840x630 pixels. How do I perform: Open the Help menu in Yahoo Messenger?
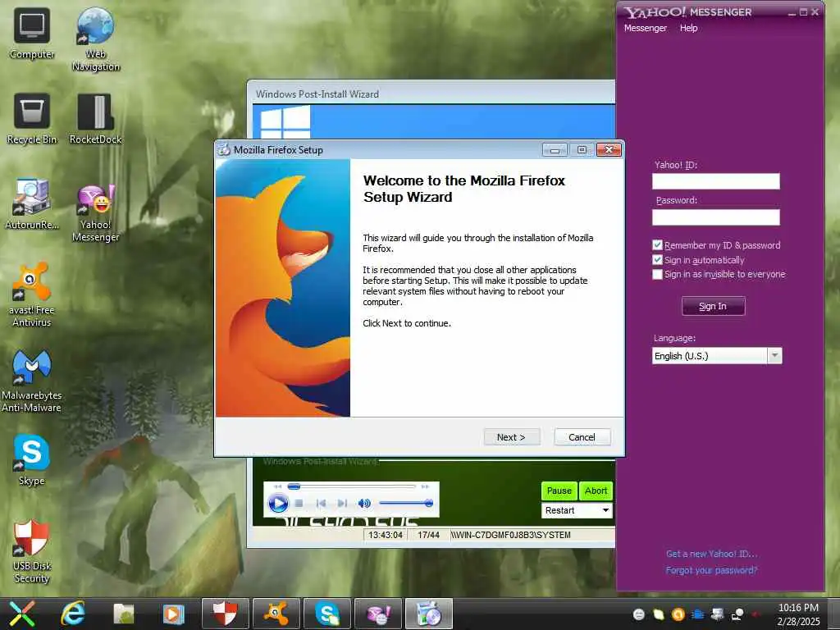[688, 28]
